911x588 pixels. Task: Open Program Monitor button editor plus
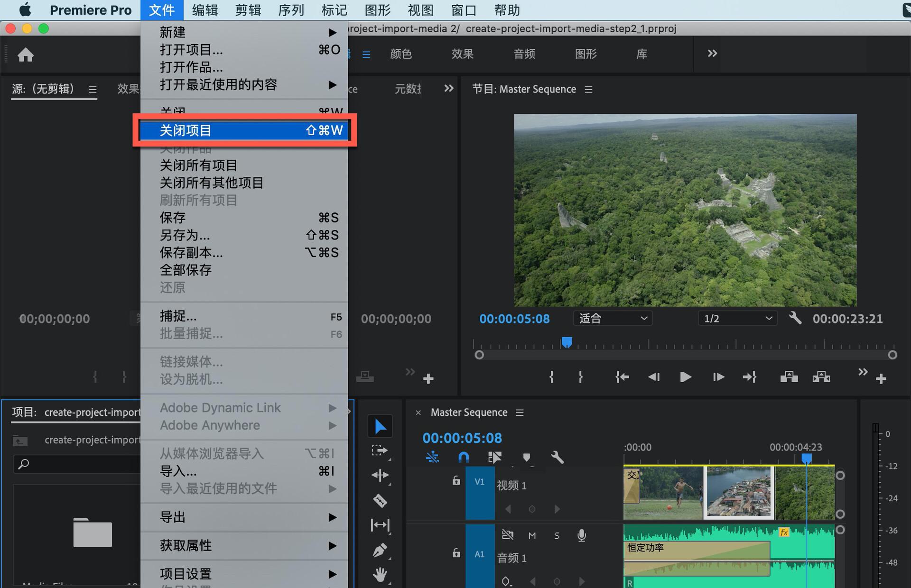pyautogui.click(x=881, y=379)
